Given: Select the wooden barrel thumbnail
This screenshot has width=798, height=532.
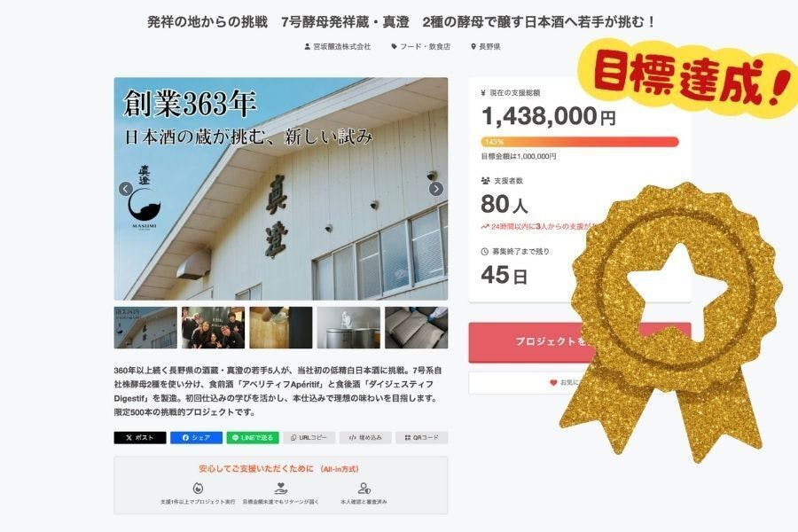Looking at the screenshot, I should (281, 327).
